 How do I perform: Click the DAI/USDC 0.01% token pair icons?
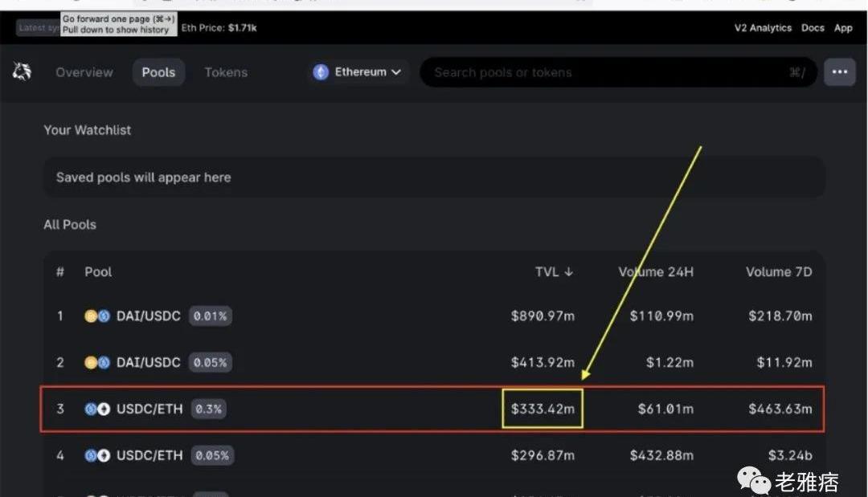97,316
